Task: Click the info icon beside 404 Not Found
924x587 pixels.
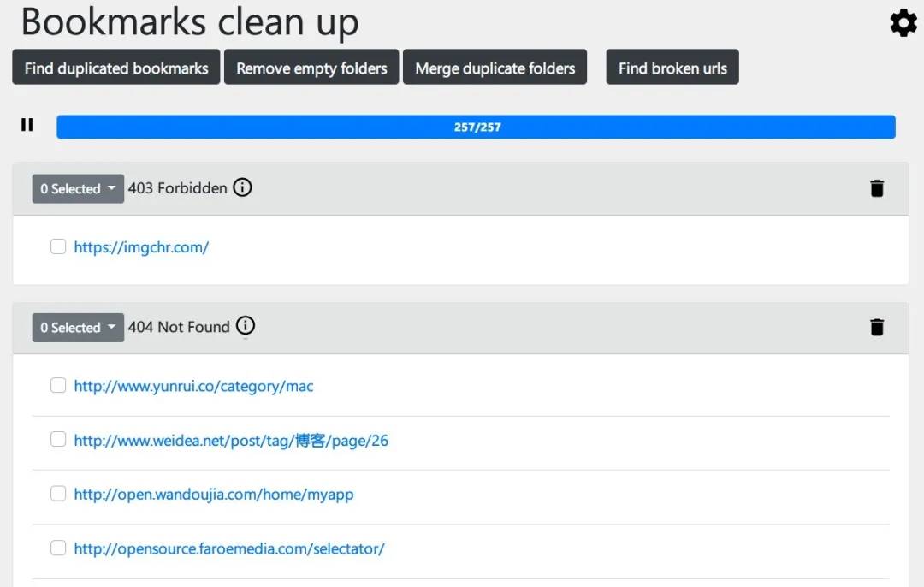Action: click(246, 326)
